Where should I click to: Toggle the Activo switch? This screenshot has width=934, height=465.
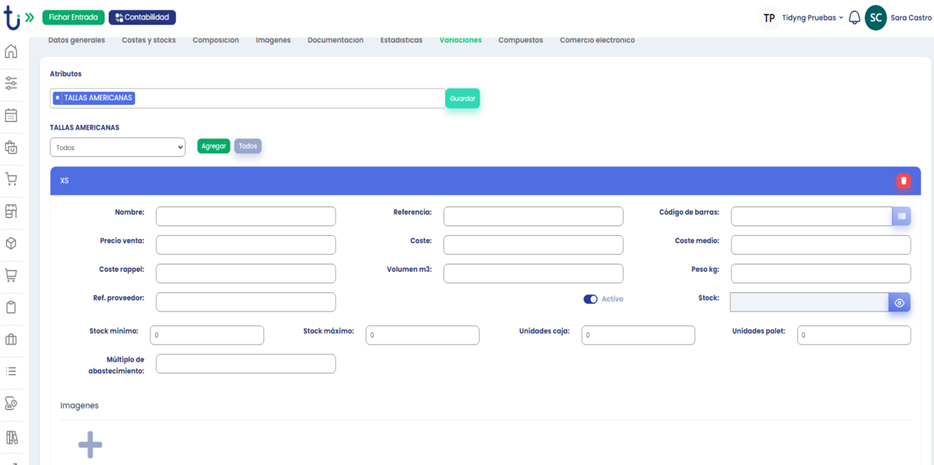590,299
